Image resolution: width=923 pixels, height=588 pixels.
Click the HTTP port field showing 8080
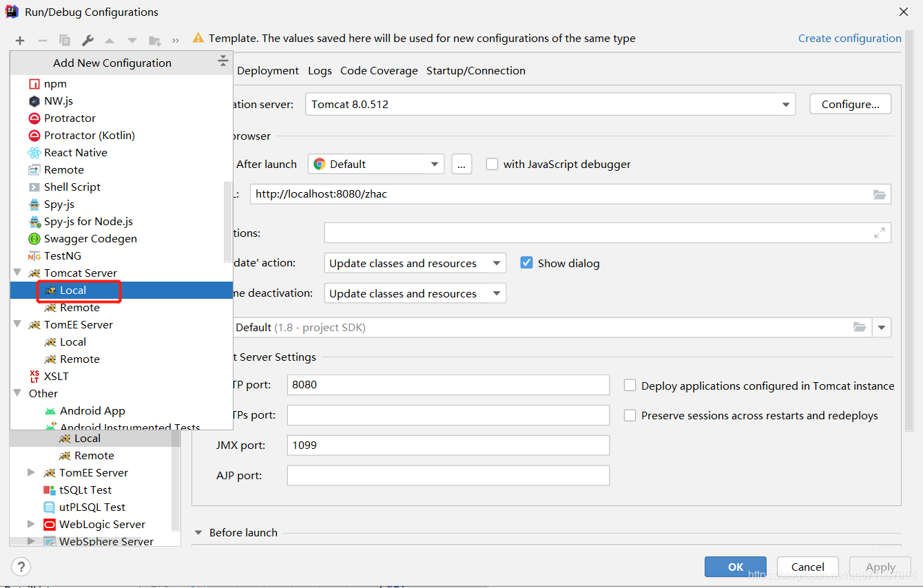448,385
